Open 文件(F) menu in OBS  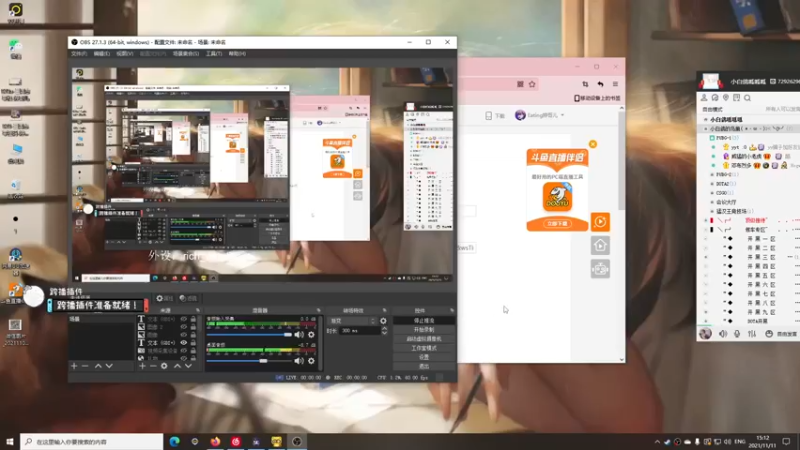79,54
